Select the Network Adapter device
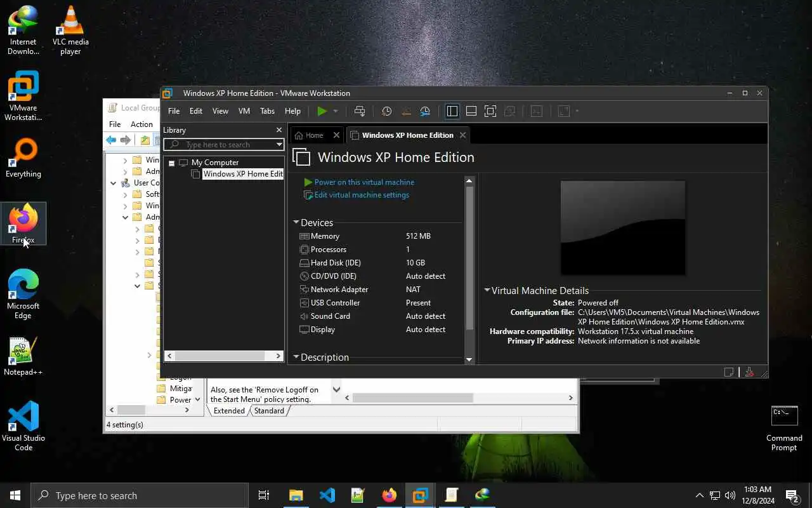 (x=379, y=290)
